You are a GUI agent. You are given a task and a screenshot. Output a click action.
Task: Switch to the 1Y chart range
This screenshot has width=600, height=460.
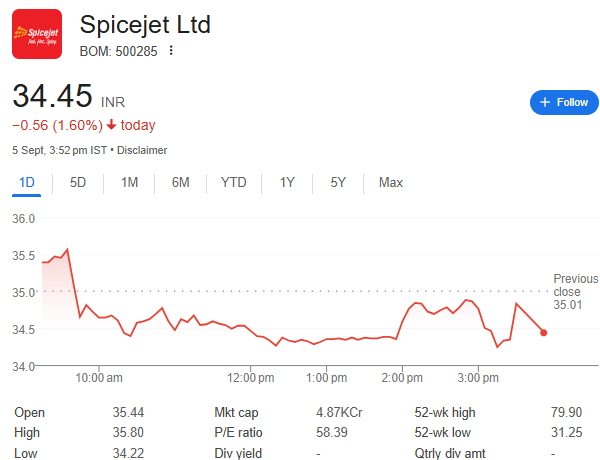(x=287, y=182)
